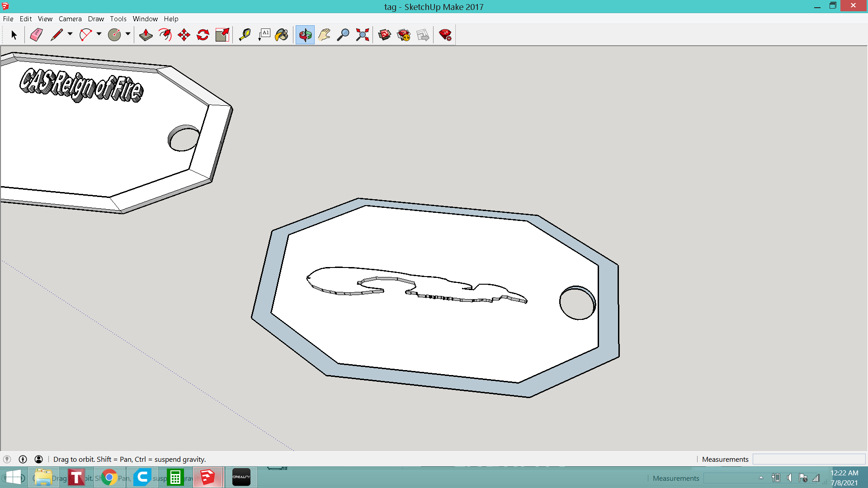Viewport: 868px width, 488px height.
Task: Open the Extension Warehouse icon
Action: 404,35
